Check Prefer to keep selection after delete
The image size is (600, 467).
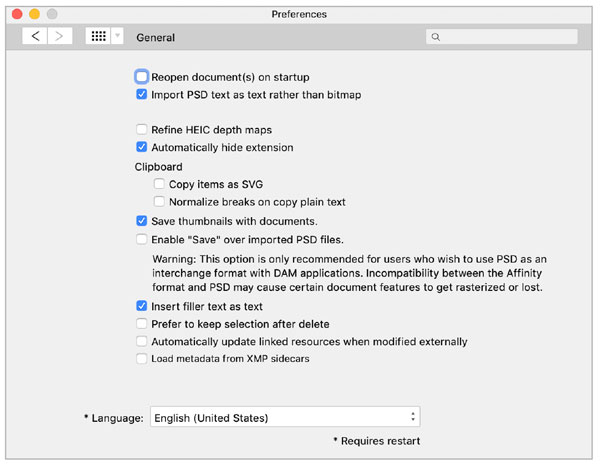pos(142,324)
